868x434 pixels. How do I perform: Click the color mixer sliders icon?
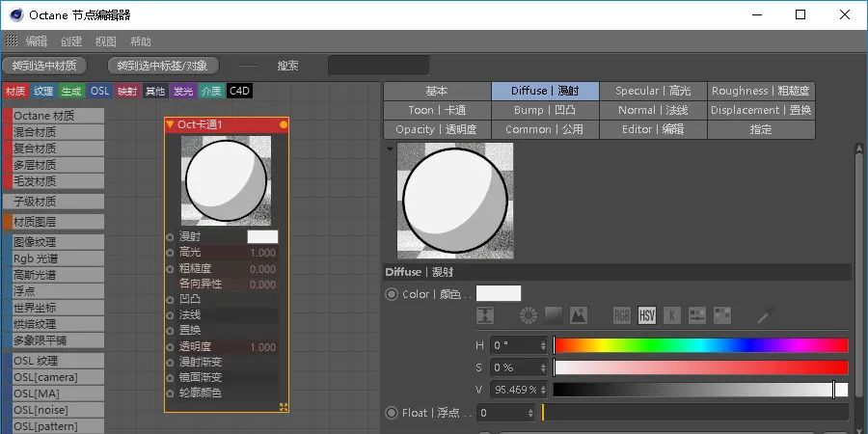696,315
